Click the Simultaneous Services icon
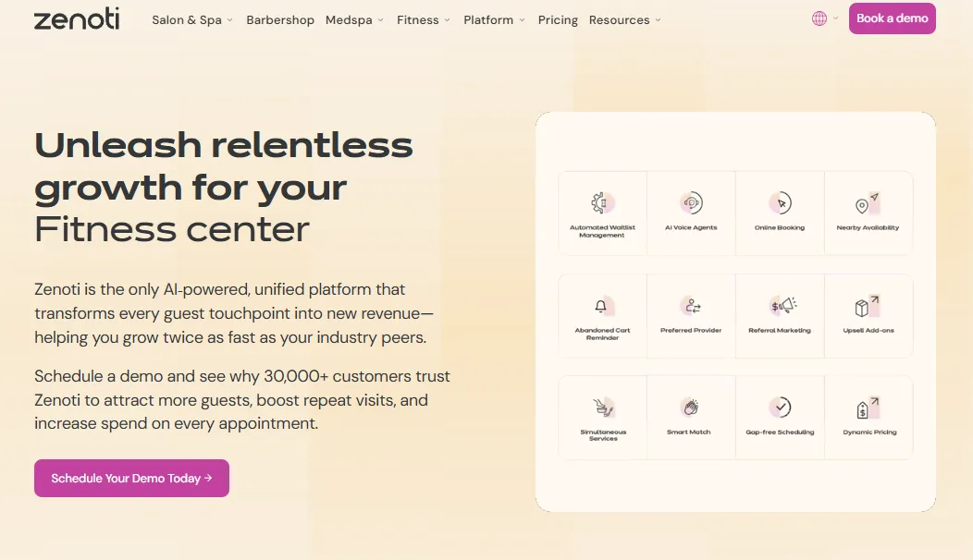 (x=602, y=408)
